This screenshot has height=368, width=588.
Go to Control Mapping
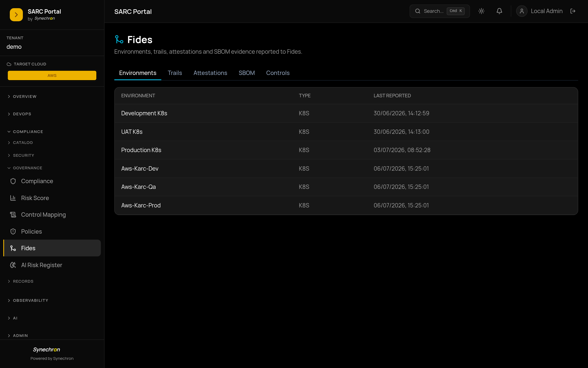[52, 215]
